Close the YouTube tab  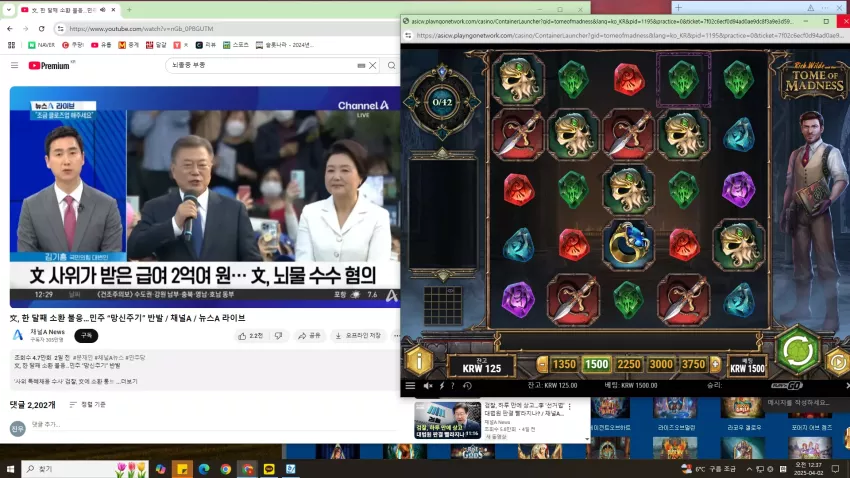[113, 10]
